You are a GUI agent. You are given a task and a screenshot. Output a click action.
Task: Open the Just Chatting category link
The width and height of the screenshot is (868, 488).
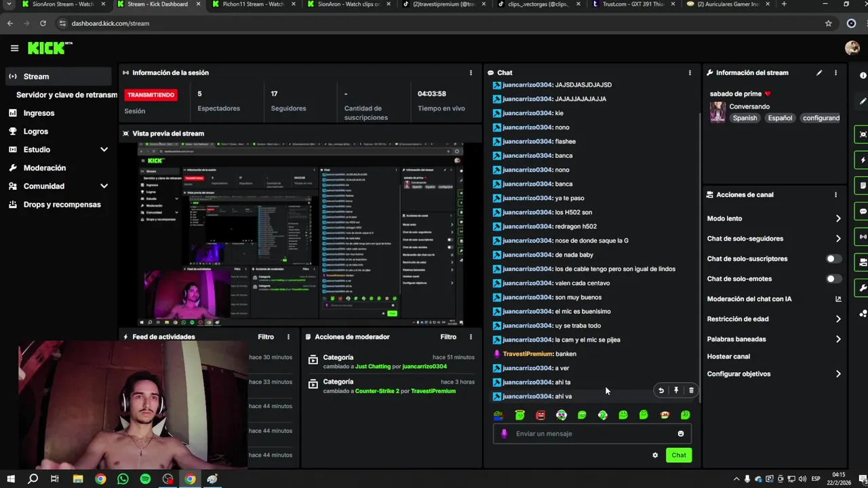pos(373,367)
